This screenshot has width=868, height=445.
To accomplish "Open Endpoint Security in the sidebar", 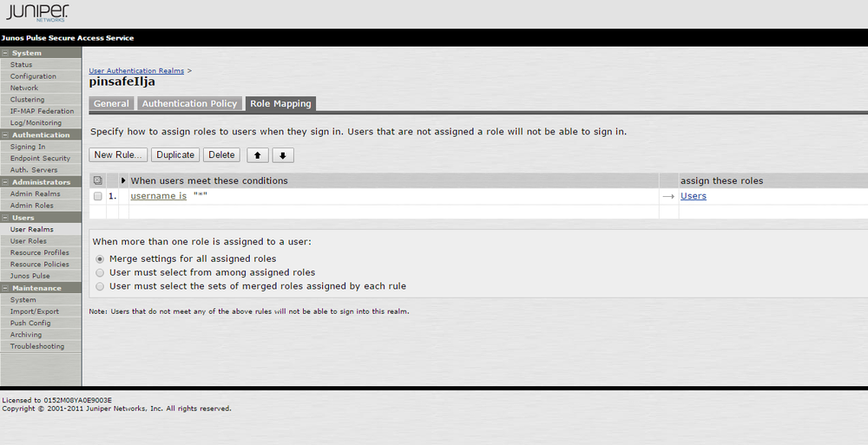I will (x=40, y=158).
